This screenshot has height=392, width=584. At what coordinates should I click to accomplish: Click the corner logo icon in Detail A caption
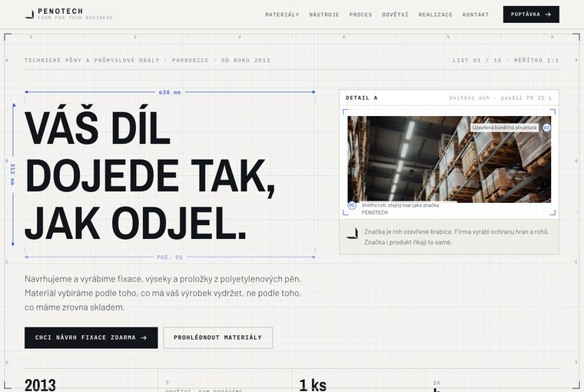click(352, 233)
